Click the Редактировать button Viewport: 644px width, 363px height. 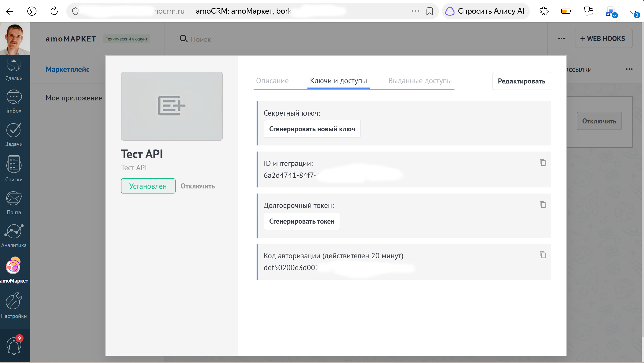522,81
